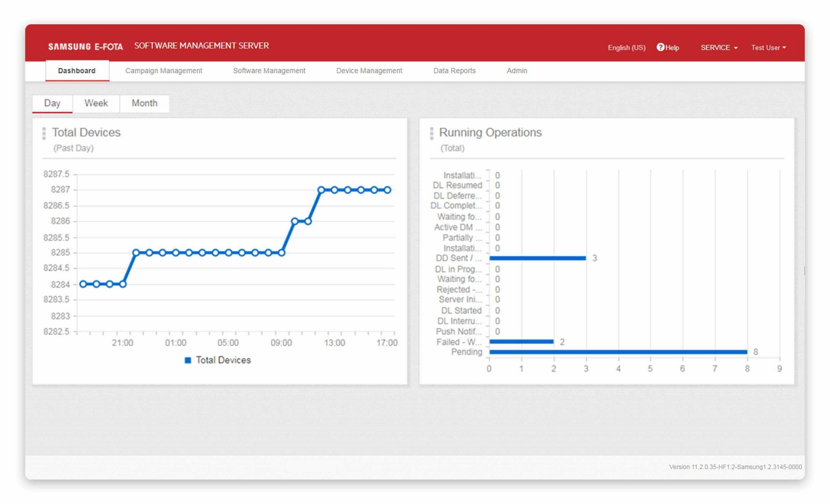
Task: Go to the Software Management tab
Action: pos(269,71)
